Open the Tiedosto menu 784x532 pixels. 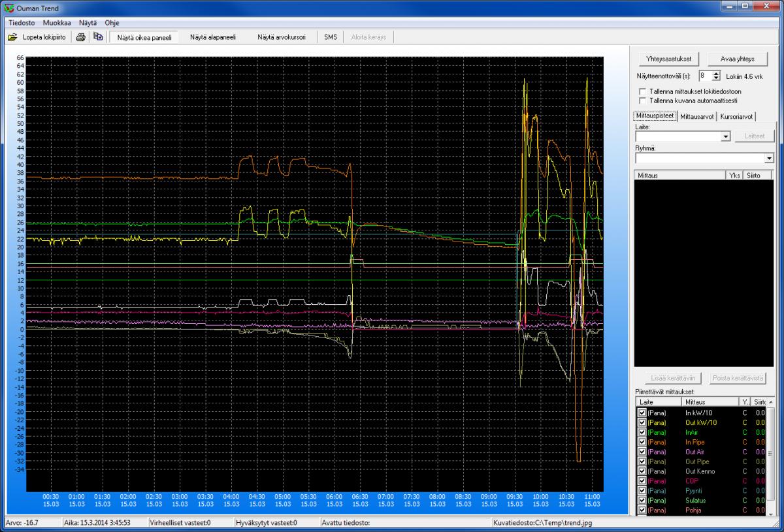[x=22, y=23]
